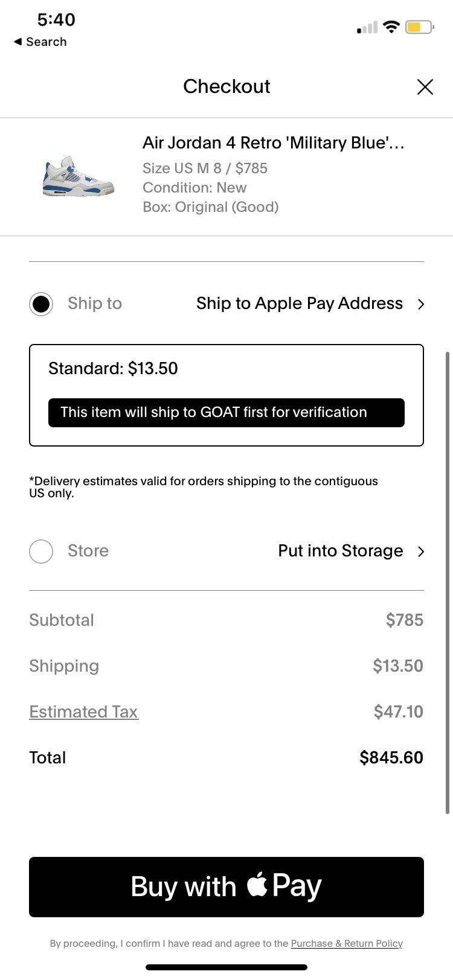Expand Ship to Apple Pay Address chevron
The height and width of the screenshot is (980, 453).
coord(421,304)
